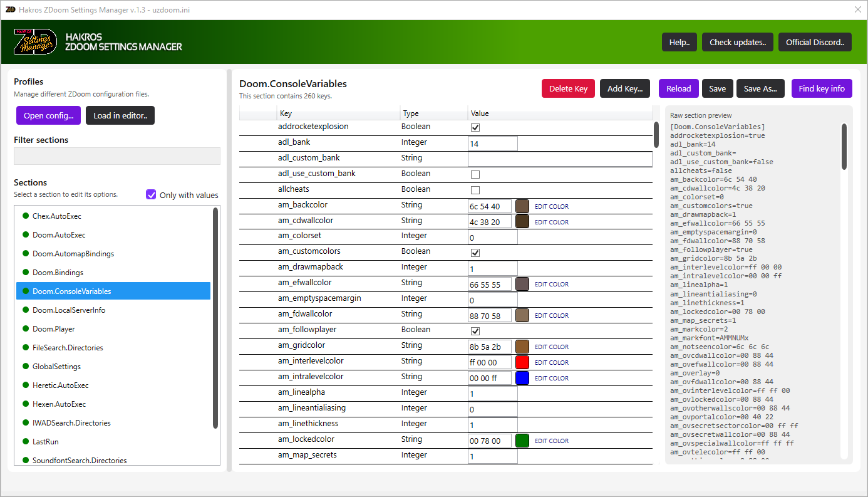Toggle the Only with values checkbox
This screenshot has height=497, width=868.
[151, 194]
